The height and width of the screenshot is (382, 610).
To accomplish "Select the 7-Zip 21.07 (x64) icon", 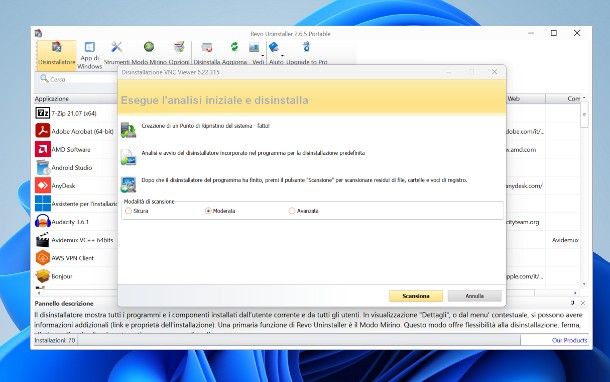I will [42, 113].
